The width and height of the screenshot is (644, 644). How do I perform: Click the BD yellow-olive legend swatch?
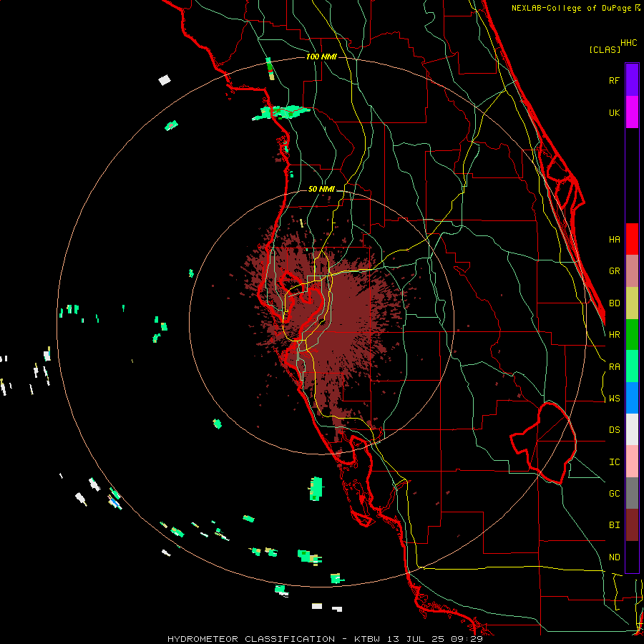click(632, 303)
